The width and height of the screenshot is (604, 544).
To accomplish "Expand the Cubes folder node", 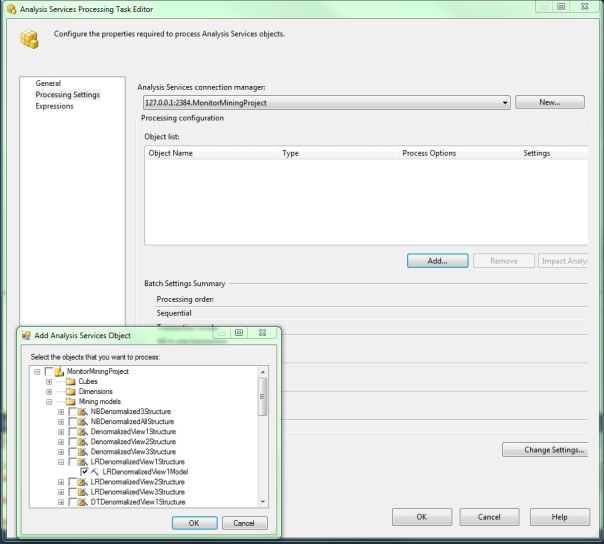I will [x=49, y=382].
